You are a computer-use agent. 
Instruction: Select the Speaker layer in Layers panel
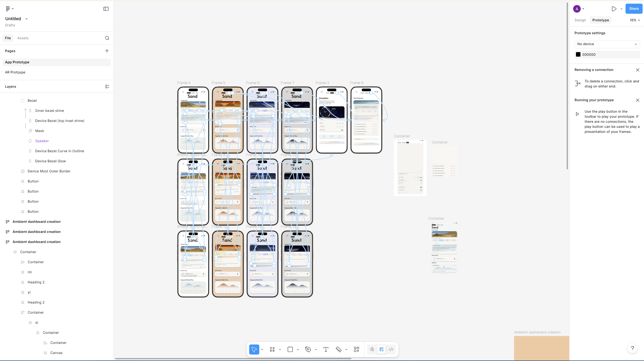click(x=42, y=141)
